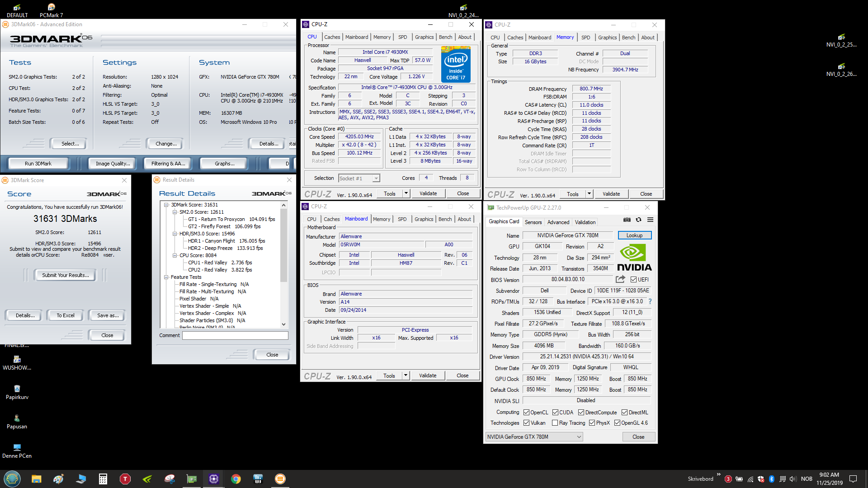Toggle the DirectCompute checkbox
The height and width of the screenshot is (488, 868).
tap(581, 413)
